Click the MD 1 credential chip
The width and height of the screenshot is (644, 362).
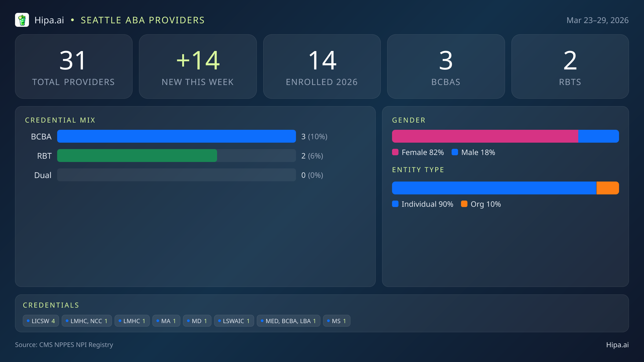(197, 321)
